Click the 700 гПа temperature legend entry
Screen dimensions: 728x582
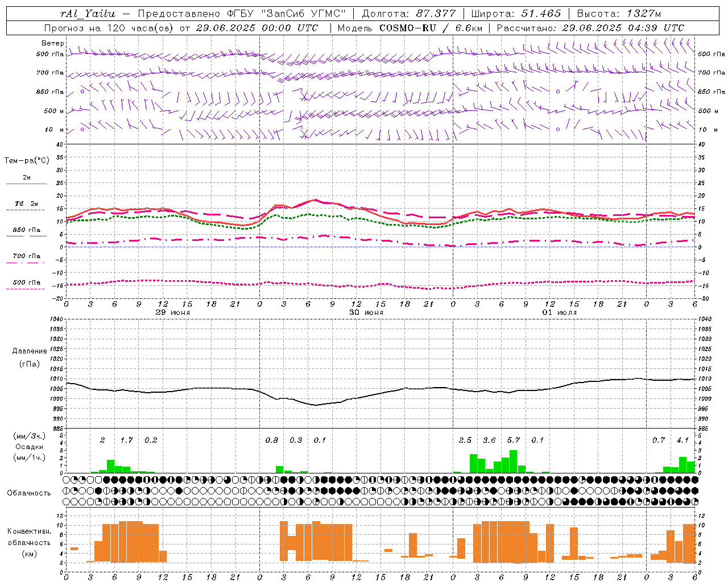(x=26, y=256)
